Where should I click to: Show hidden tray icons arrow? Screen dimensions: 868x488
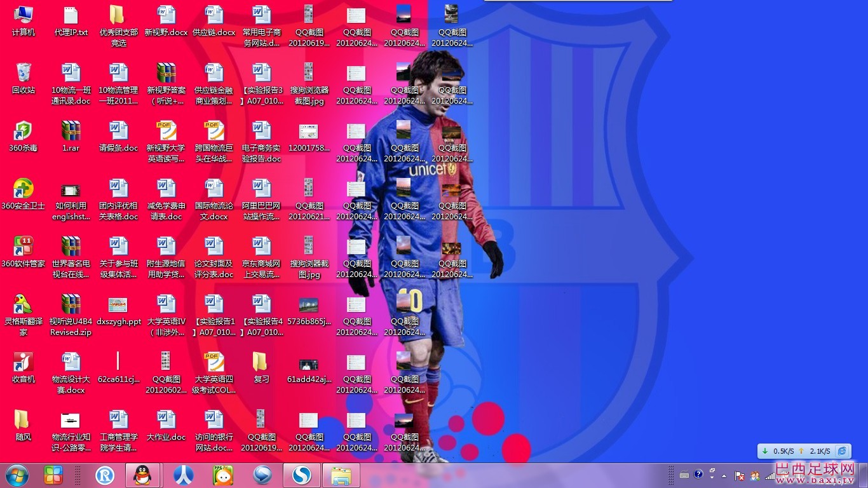pos(724,475)
